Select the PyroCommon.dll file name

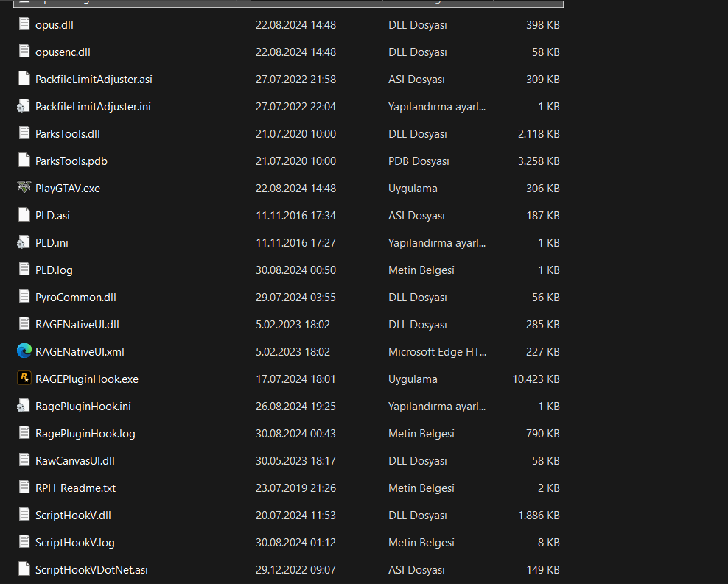(75, 297)
